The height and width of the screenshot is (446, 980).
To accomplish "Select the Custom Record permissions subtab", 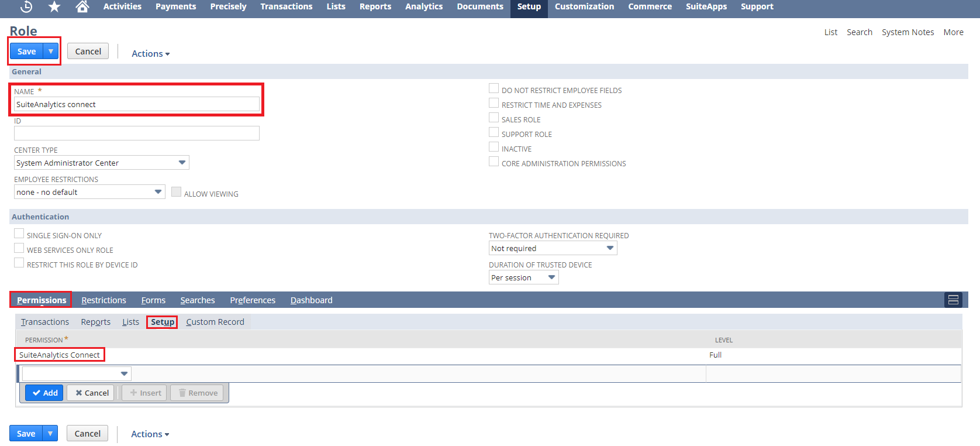I will point(215,322).
